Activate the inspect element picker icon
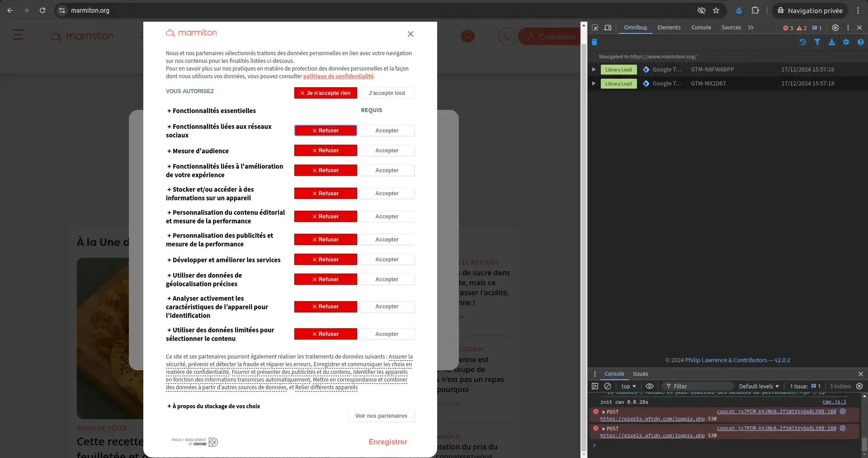Screen dimensions: 868x458 tap(595, 28)
